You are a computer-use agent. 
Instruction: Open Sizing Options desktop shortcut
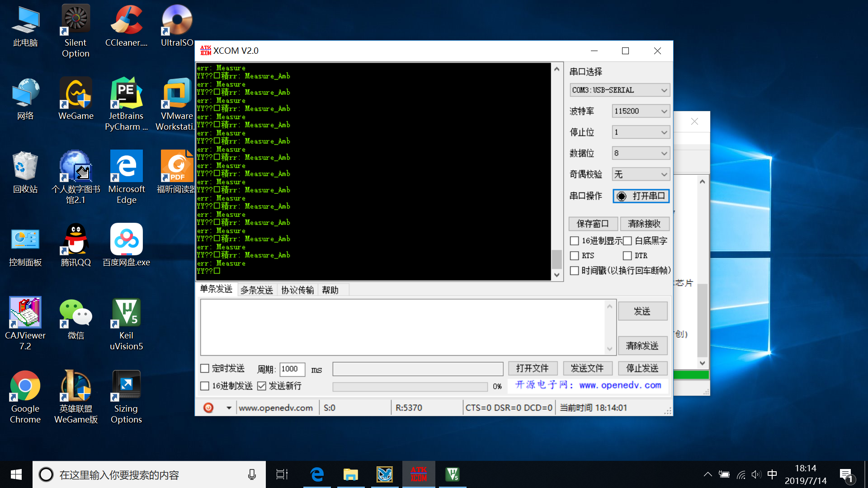(x=126, y=397)
